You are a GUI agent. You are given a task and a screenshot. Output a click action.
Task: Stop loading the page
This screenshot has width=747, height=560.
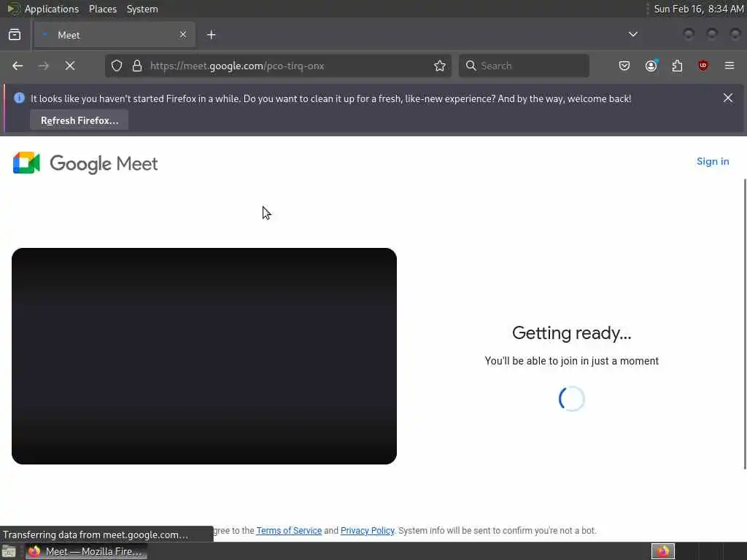tap(70, 66)
